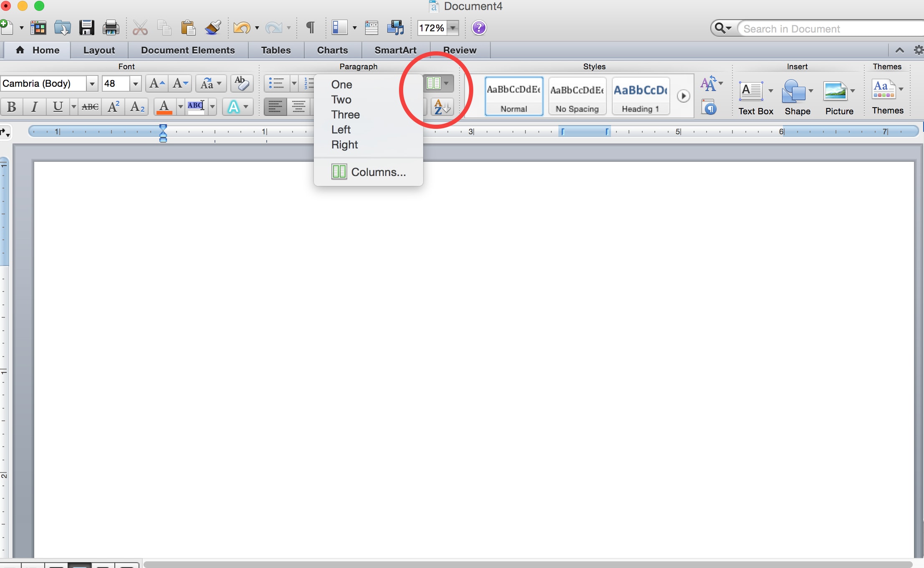The height and width of the screenshot is (568, 924).
Task: Switch to the Document Elements tab
Action: [x=188, y=50]
